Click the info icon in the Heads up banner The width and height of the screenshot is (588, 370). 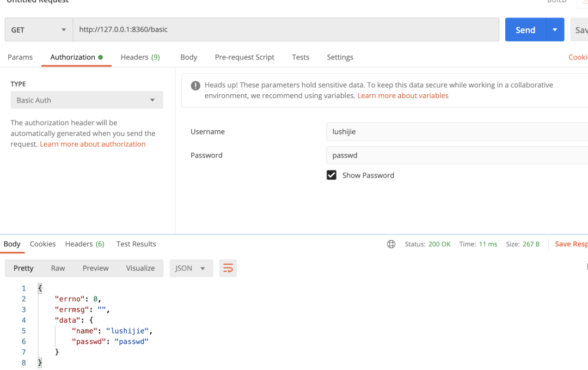coord(195,86)
